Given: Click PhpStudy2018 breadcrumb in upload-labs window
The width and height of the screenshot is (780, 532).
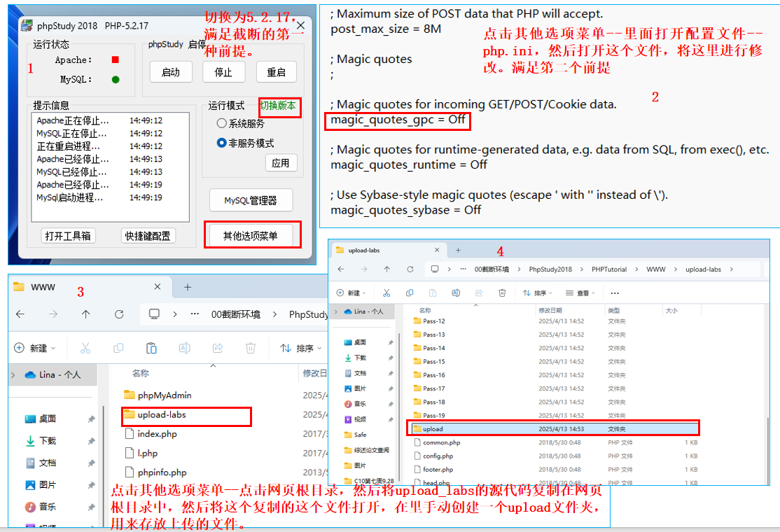Looking at the screenshot, I should click(550, 269).
